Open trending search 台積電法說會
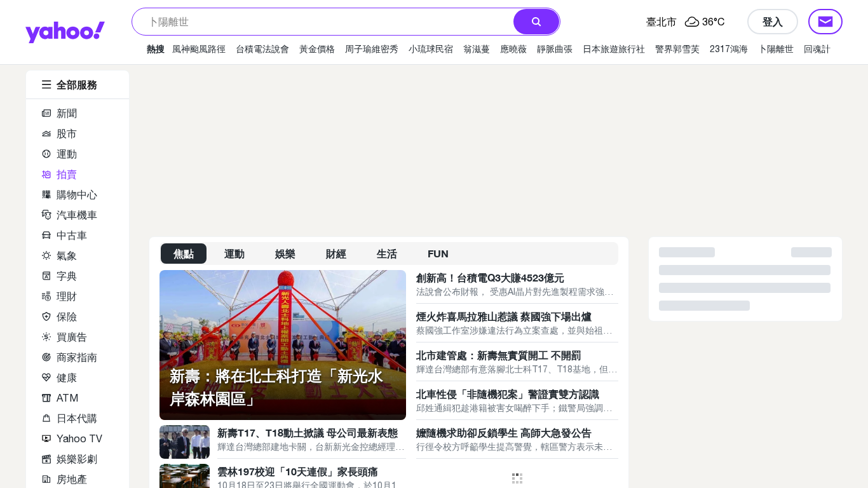 pyautogui.click(x=262, y=49)
